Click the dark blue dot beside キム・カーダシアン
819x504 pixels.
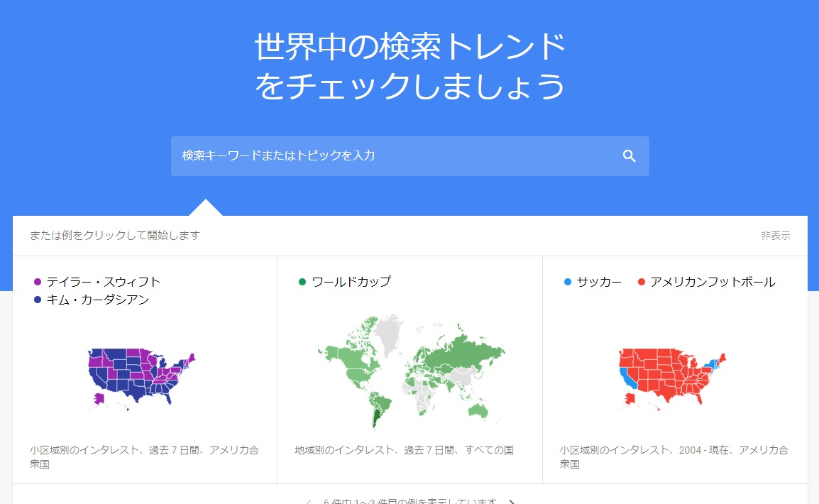pos(38,300)
